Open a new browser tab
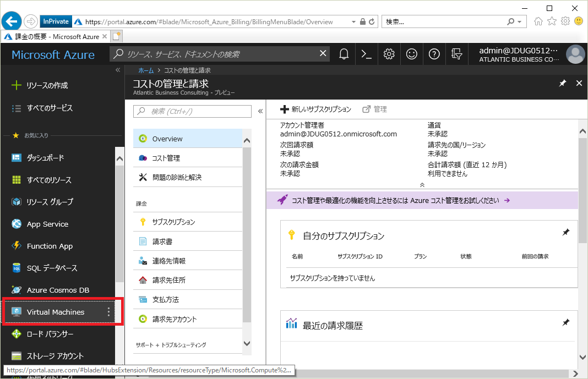This screenshot has width=588, height=379. point(117,36)
